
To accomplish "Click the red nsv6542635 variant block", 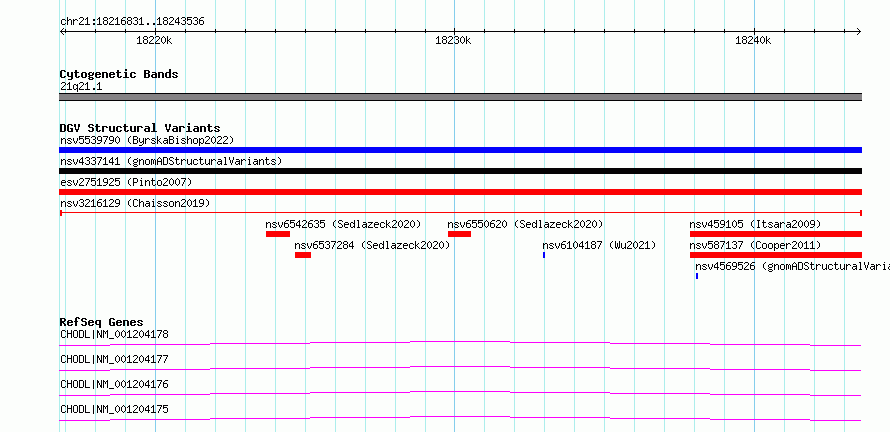I will pyautogui.click(x=278, y=234).
